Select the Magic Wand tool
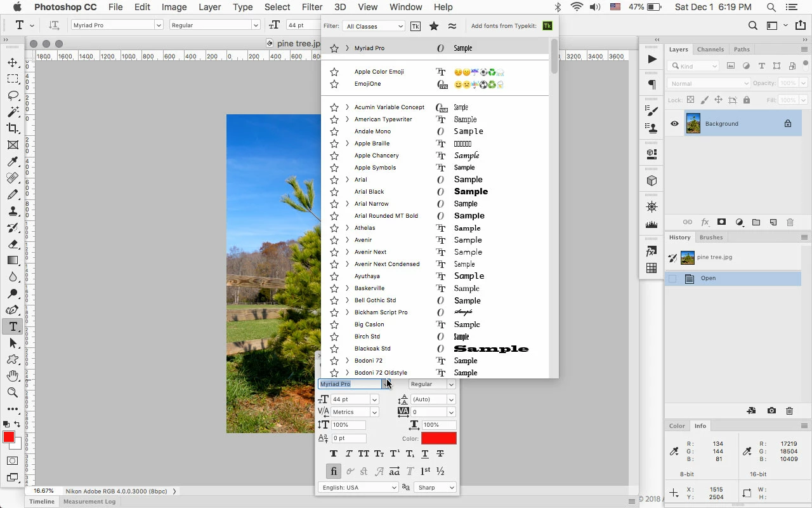The width and height of the screenshot is (812, 508). (x=13, y=112)
